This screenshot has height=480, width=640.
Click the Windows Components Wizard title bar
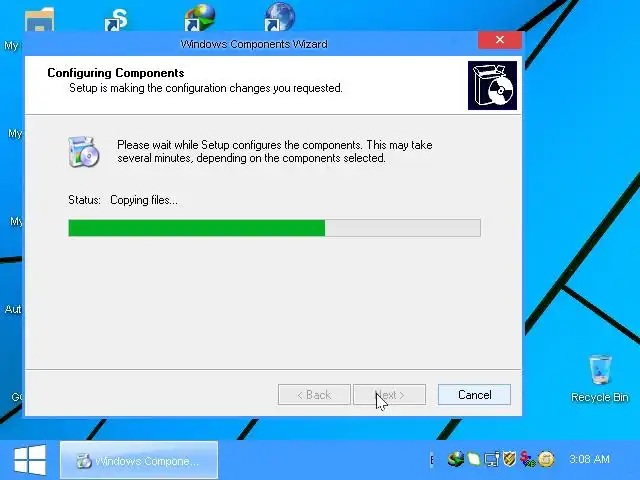coord(253,44)
